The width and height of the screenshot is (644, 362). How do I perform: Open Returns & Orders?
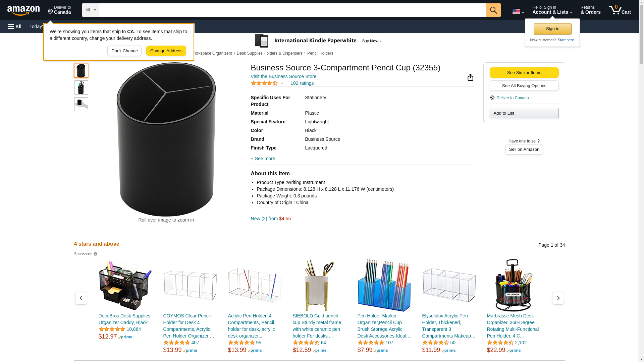(590, 10)
